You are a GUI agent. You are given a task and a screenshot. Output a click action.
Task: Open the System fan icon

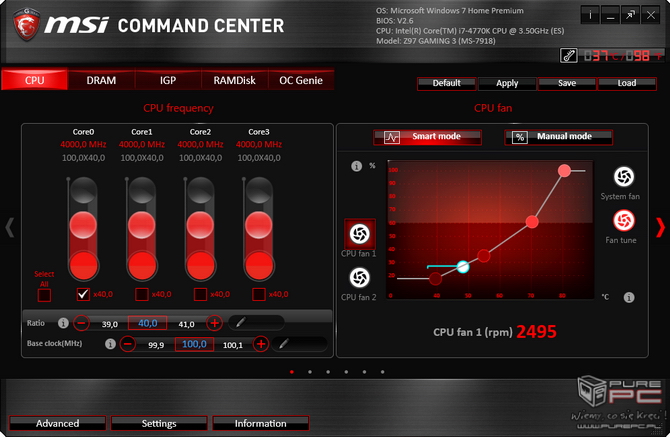coord(624,177)
